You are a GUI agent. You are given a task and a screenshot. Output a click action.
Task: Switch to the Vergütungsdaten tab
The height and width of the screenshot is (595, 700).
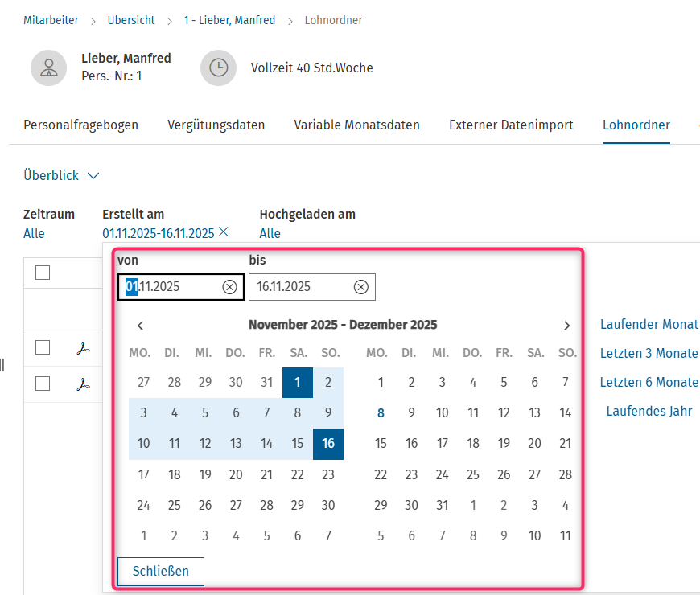point(216,125)
